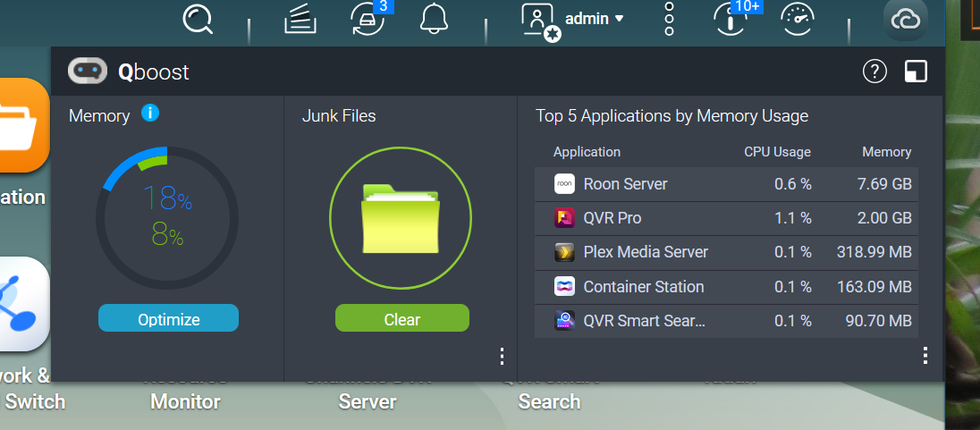Select the Plex Media Server row name
This screenshot has width=980, height=430.
pos(646,252)
